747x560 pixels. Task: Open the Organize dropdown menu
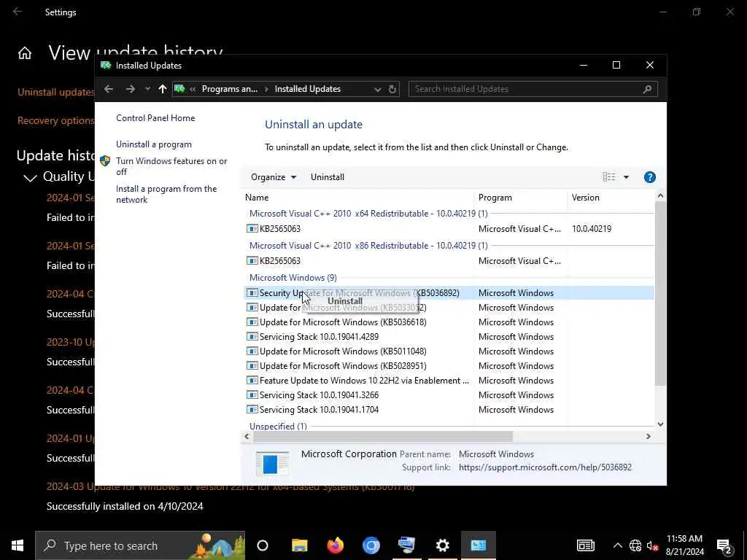[274, 177]
